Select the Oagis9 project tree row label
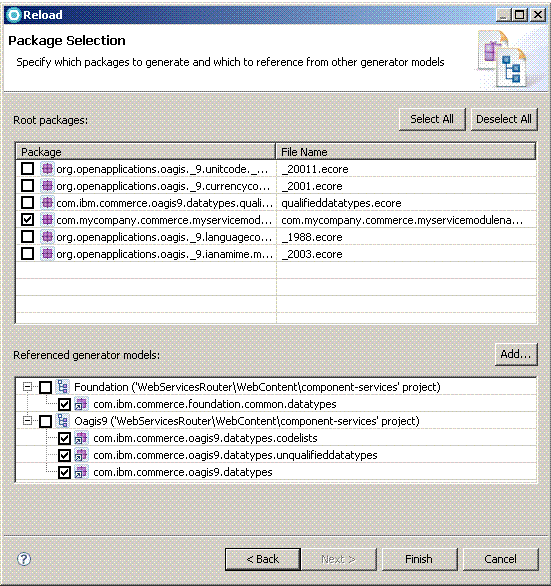551x586 pixels. tap(247, 421)
